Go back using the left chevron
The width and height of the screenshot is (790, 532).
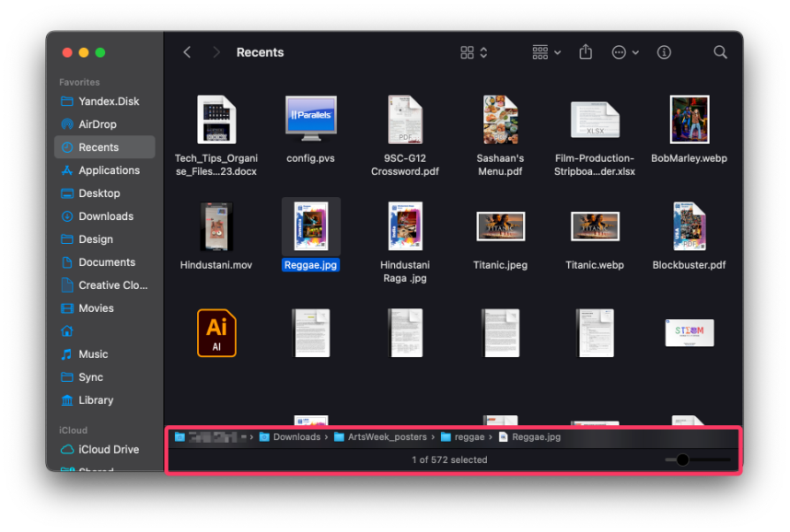[x=187, y=52]
